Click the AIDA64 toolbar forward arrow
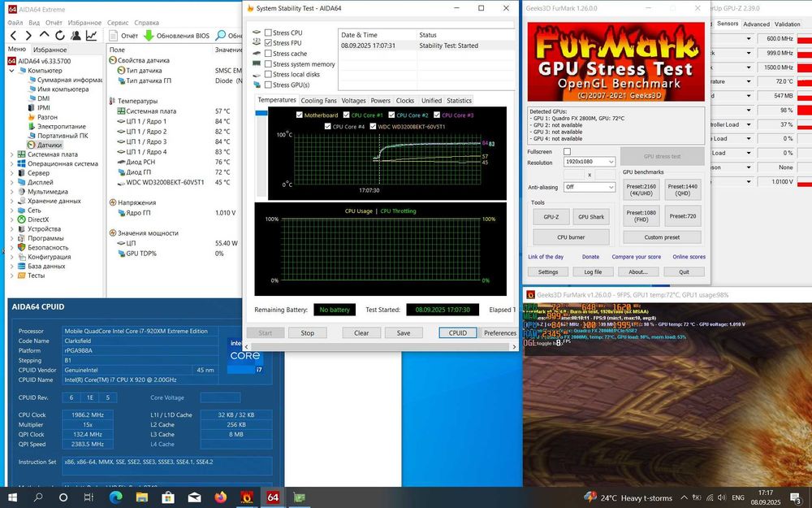This screenshot has width=812, height=508. (28, 35)
